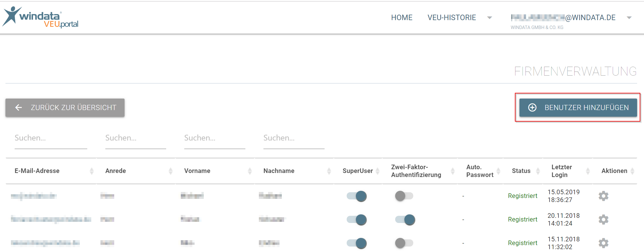Sort the table by E-Mail-Adresse column
This screenshot has height=252, width=644.
coord(92,171)
